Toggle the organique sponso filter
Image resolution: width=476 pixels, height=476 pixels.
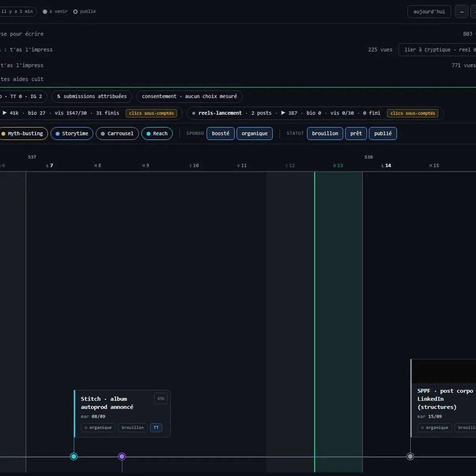255,134
